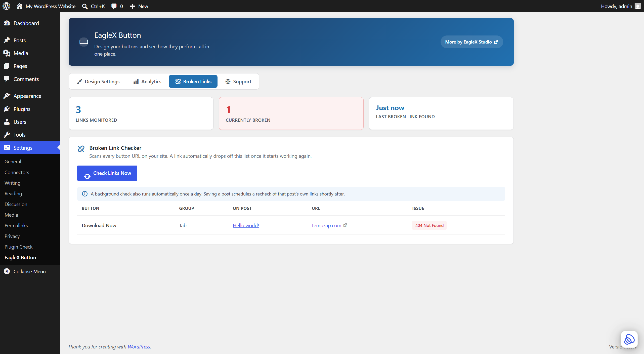Screen dimensions: 644x354
Task: Open Connectors settings submenu
Action: coord(17,172)
